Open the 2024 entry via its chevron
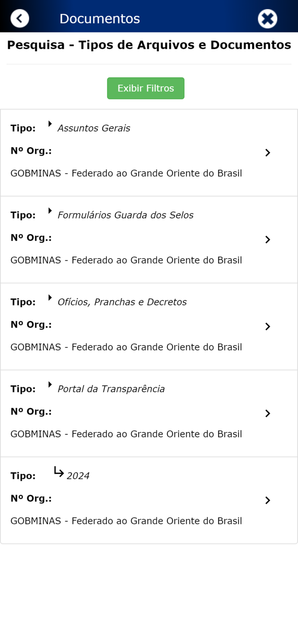Image resolution: width=298 pixels, height=644 pixels. [x=268, y=500]
